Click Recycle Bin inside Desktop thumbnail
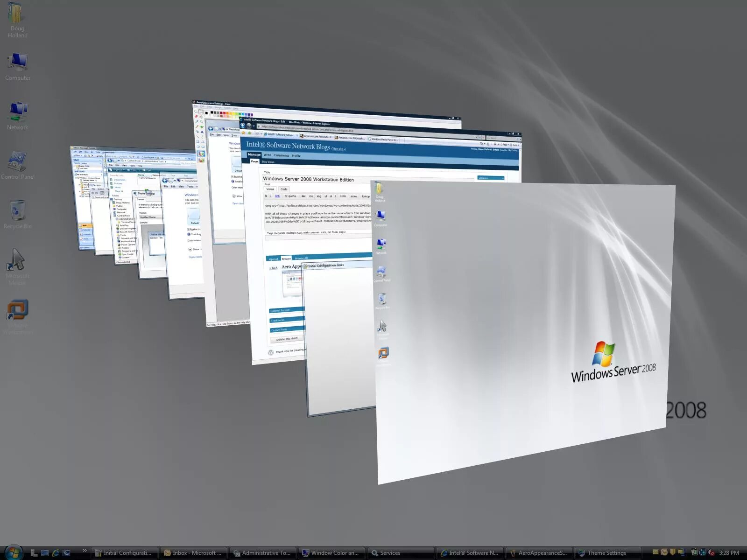 [382, 301]
